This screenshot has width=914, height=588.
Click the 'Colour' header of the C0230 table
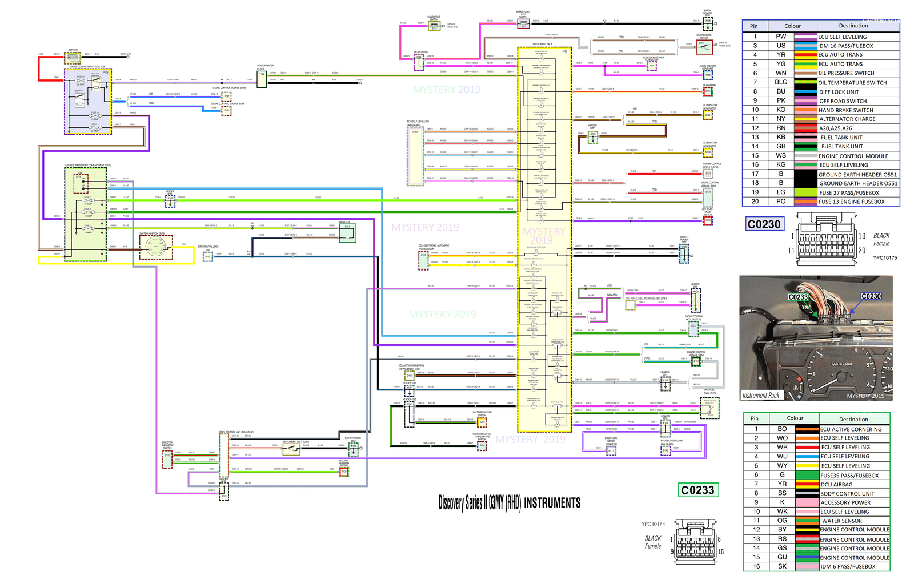(x=792, y=26)
